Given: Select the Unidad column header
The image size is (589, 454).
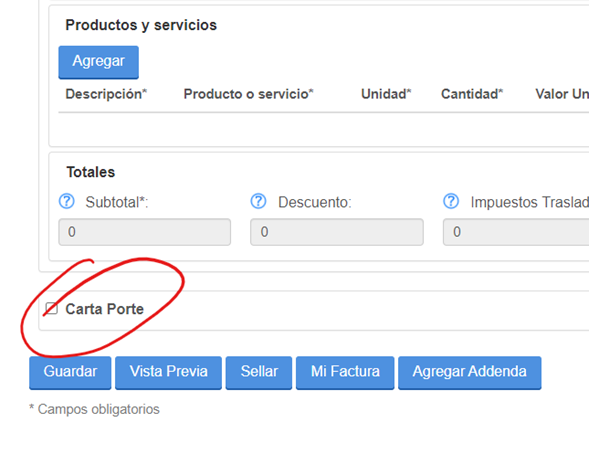Looking at the screenshot, I should [386, 94].
